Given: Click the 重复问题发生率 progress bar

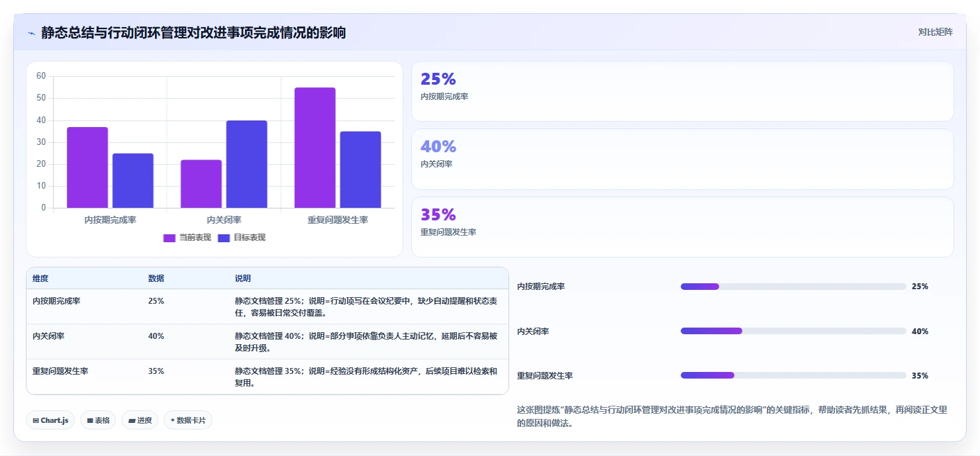Looking at the screenshot, I should [x=793, y=375].
